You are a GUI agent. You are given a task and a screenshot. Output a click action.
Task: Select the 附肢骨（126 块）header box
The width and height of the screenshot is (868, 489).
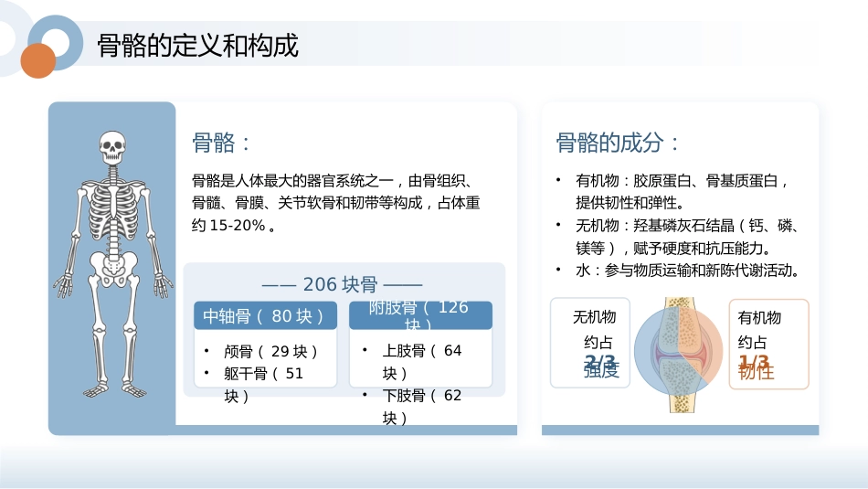[420, 315]
